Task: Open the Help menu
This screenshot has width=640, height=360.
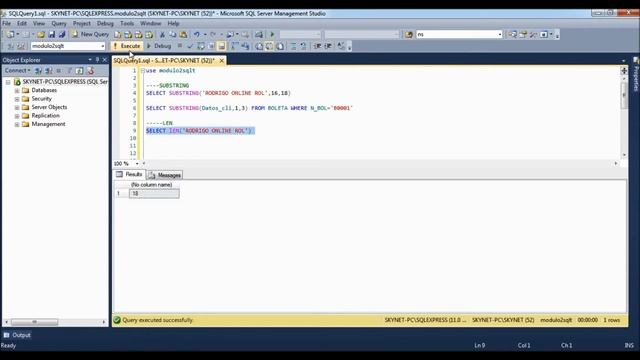Action: click(x=173, y=23)
